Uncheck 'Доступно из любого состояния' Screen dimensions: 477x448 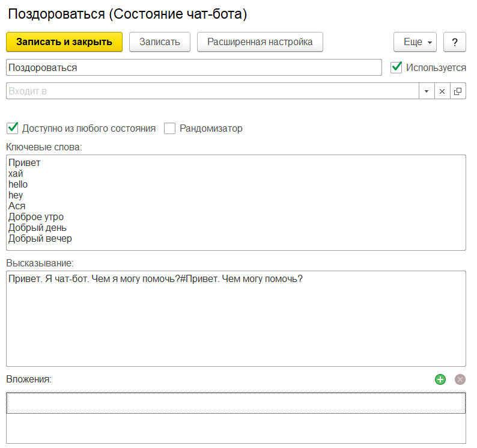click(12, 128)
